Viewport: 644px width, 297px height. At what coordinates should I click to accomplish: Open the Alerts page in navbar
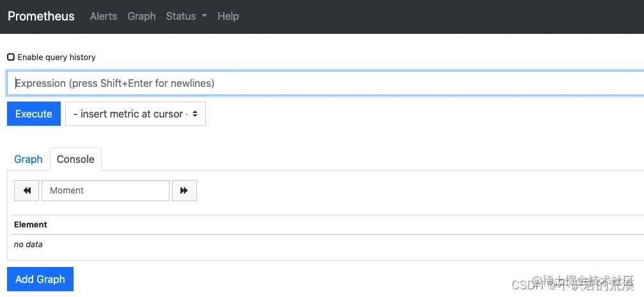pos(104,16)
